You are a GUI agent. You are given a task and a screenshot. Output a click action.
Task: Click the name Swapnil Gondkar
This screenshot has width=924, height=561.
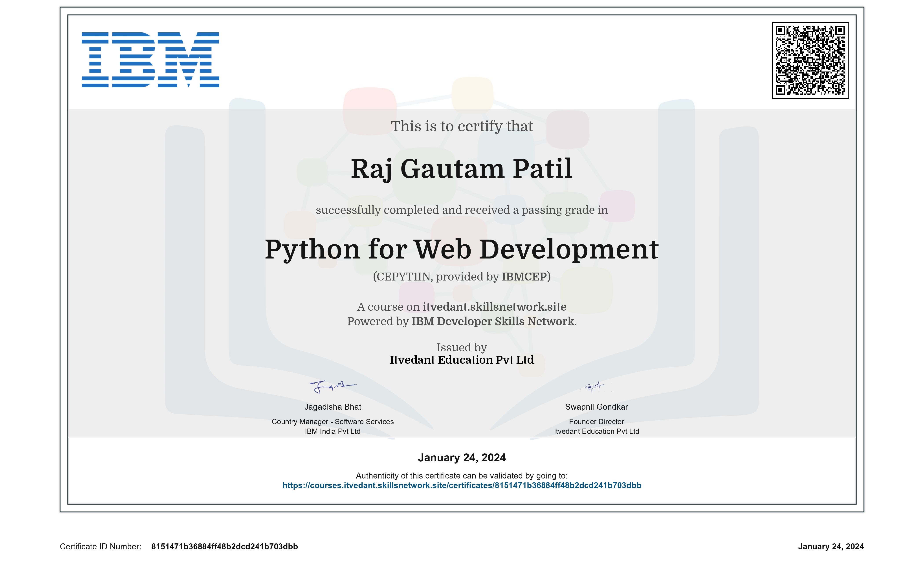coord(596,407)
